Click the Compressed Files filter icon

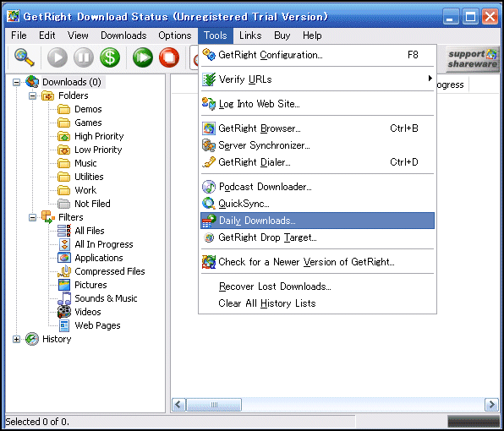(64, 271)
